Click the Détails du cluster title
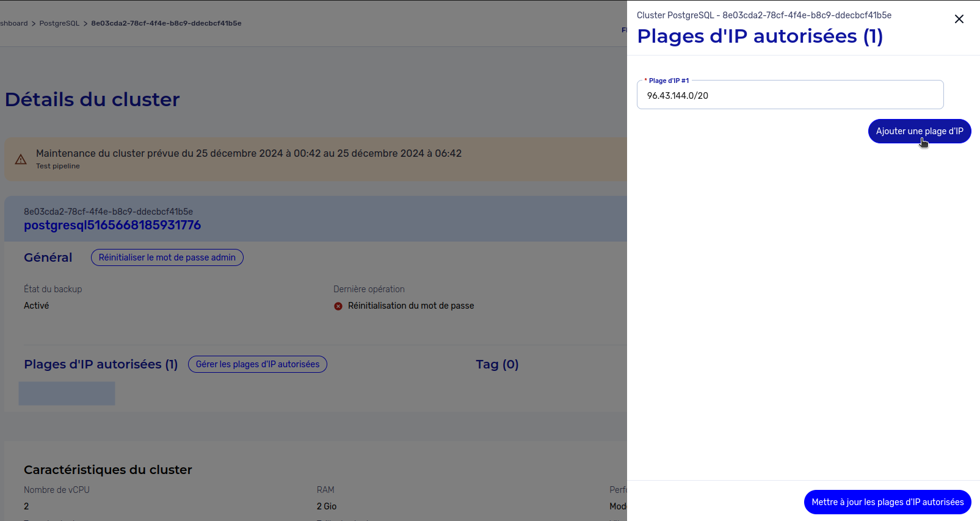Screen dimensions: 980x521 92,99
